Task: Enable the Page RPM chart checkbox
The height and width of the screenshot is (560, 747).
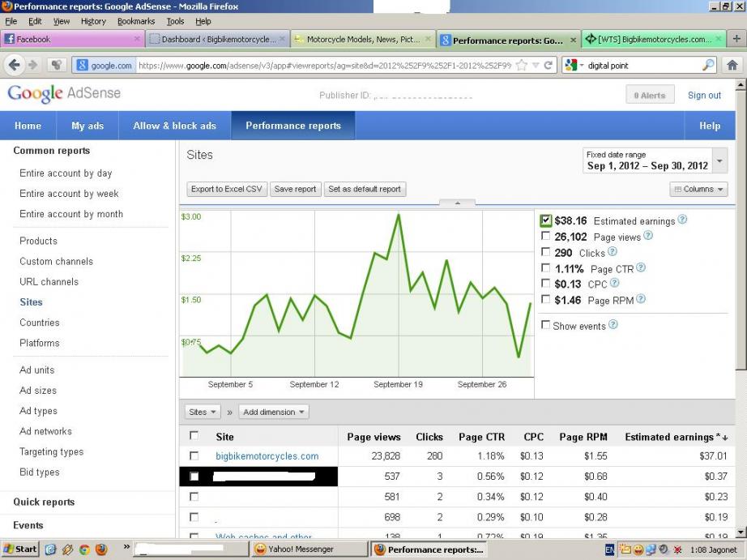Action: [546, 299]
